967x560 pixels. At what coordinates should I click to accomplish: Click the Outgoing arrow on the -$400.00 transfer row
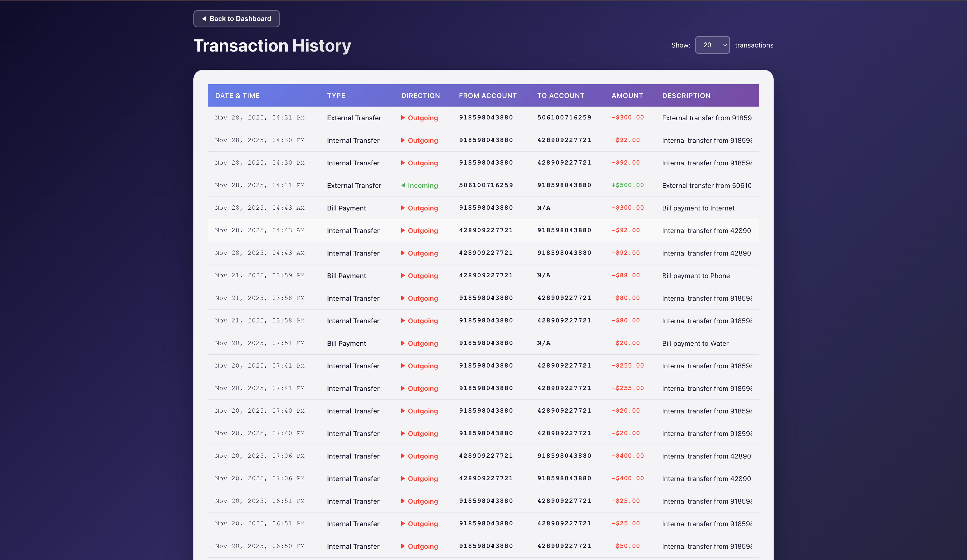click(x=403, y=456)
